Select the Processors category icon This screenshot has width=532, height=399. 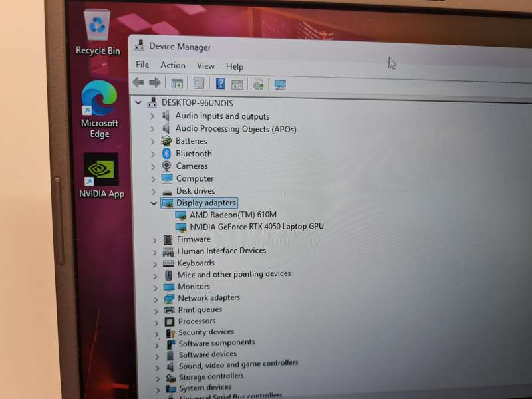click(x=170, y=321)
